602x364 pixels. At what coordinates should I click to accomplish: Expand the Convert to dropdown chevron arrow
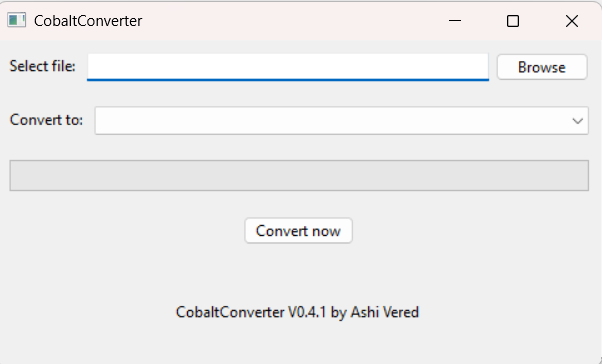point(577,121)
